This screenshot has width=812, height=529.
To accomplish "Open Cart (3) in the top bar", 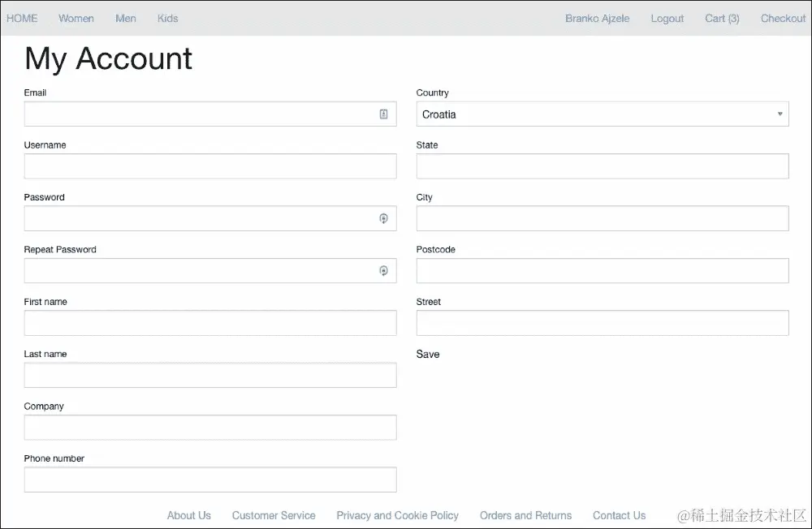I will pyautogui.click(x=722, y=19).
